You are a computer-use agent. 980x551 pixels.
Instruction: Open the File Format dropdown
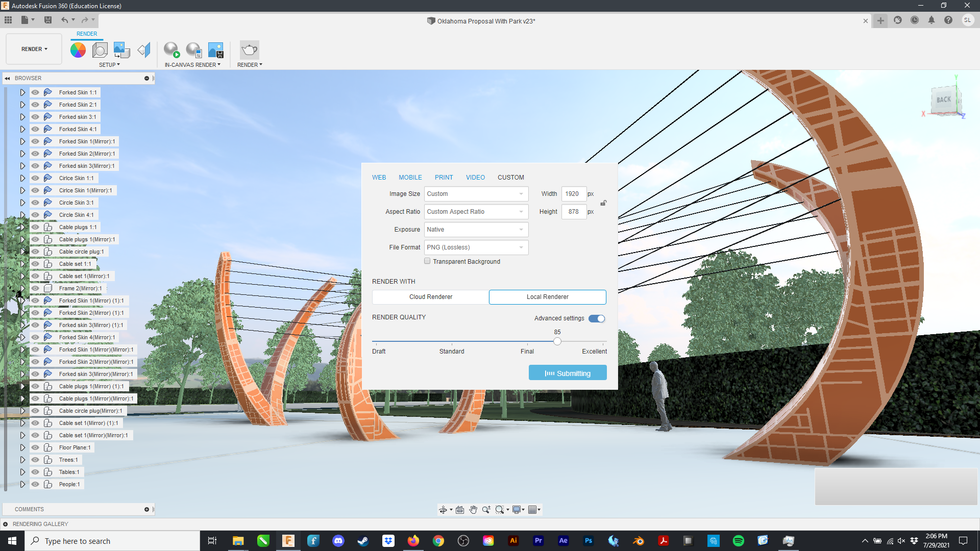tap(476, 247)
